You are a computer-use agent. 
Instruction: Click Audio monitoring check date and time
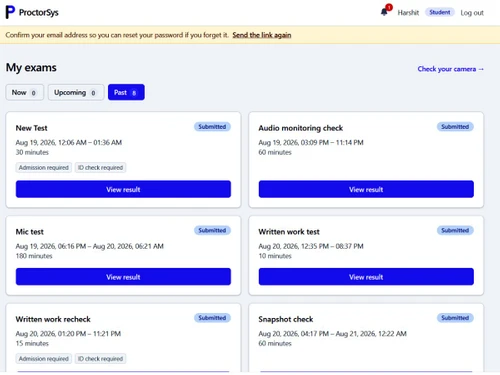[x=311, y=143]
